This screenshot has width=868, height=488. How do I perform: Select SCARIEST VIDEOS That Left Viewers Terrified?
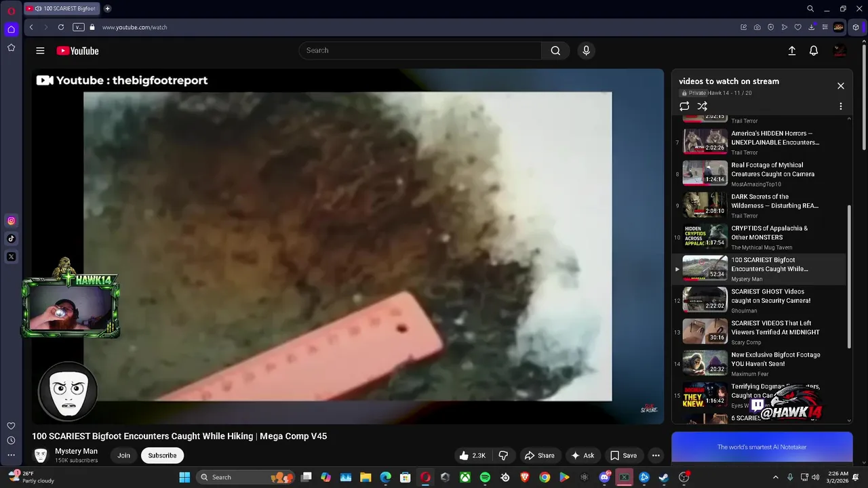(759, 332)
